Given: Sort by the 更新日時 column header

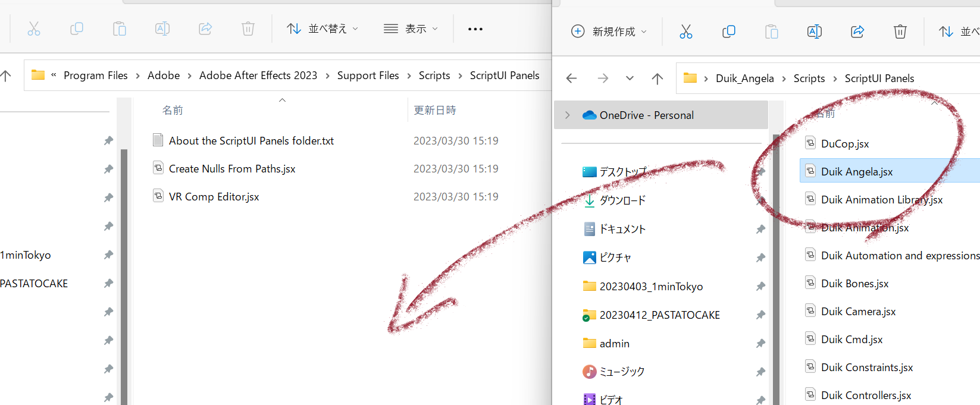Looking at the screenshot, I should tap(435, 111).
